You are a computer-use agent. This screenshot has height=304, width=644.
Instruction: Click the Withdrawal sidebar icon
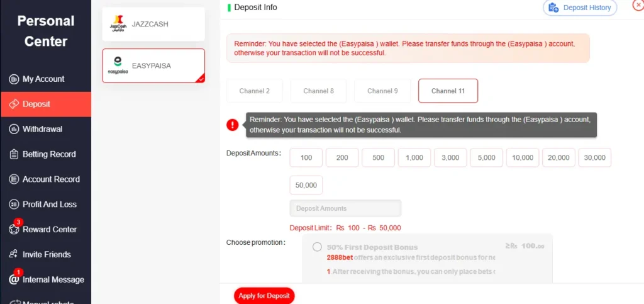14,129
